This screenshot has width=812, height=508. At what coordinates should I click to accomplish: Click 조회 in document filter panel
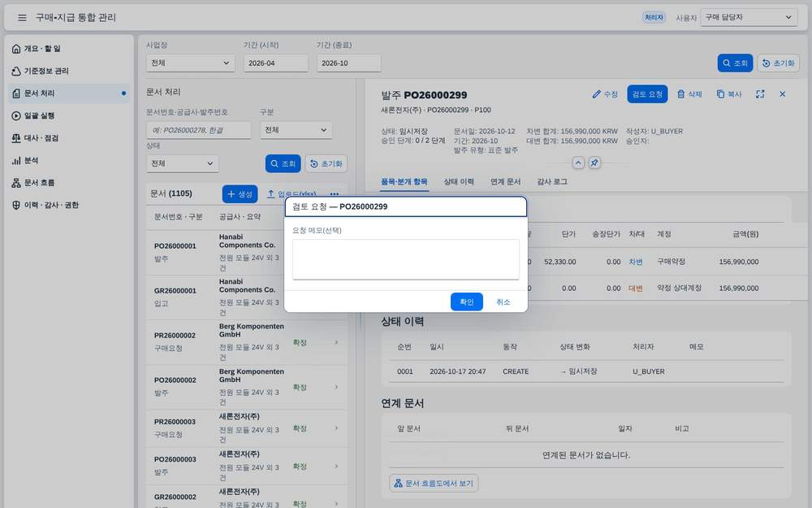(x=283, y=163)
